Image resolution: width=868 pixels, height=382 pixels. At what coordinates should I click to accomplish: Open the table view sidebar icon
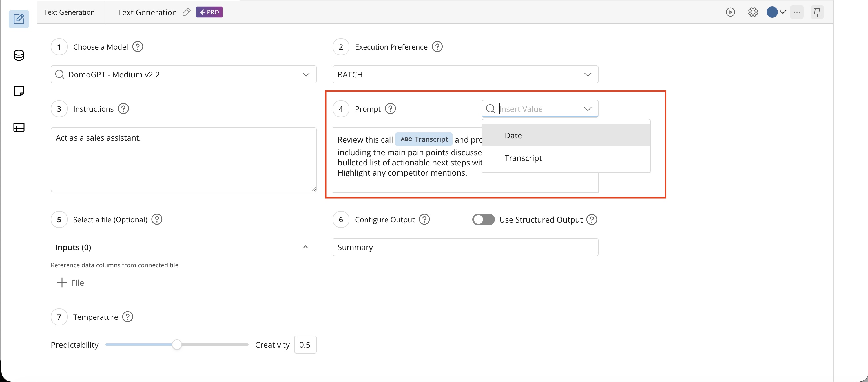[19, 127]
